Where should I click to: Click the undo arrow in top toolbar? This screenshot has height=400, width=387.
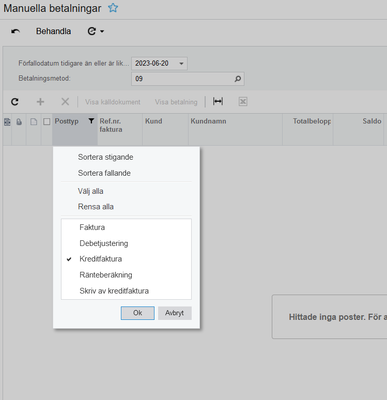[x=15, y=31]
